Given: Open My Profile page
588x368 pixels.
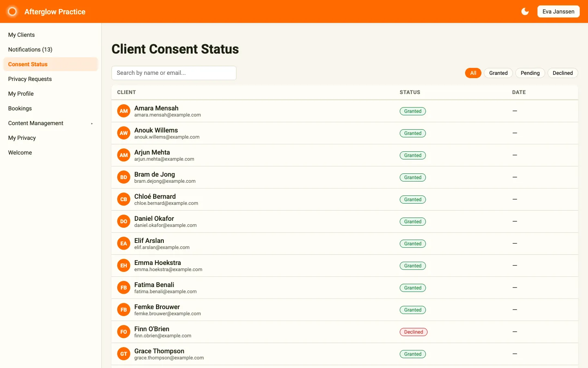Looking at the screenshot, I should (x=51, y=94).
